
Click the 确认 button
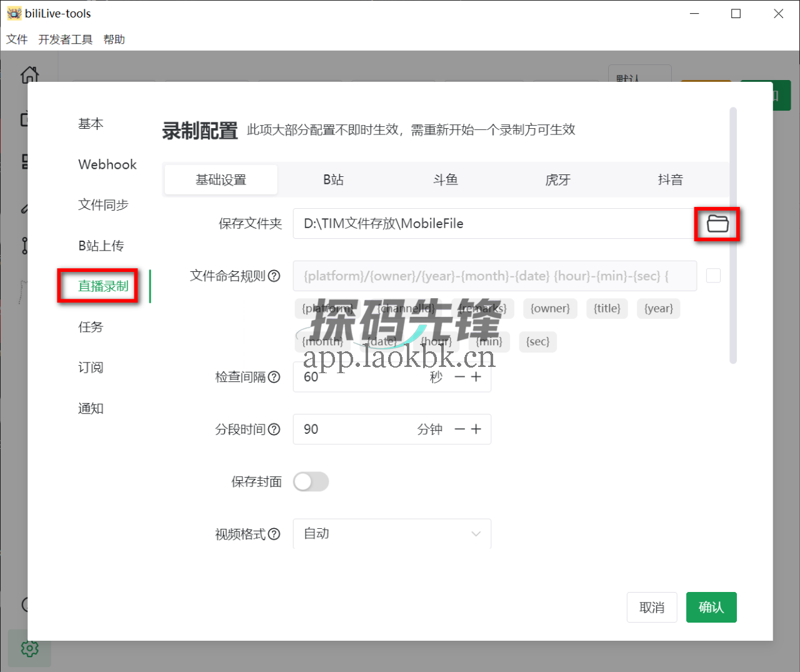pyautogui.click(x=711, y=607)
